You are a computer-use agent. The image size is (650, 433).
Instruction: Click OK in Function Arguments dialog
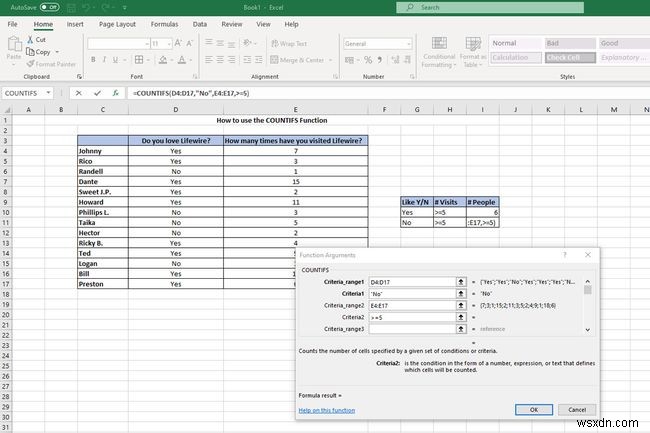coord(534,409)
